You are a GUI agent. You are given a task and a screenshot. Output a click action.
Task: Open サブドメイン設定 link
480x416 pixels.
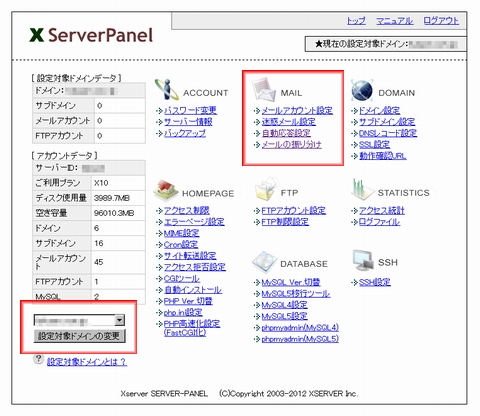(x=387, y=122)
